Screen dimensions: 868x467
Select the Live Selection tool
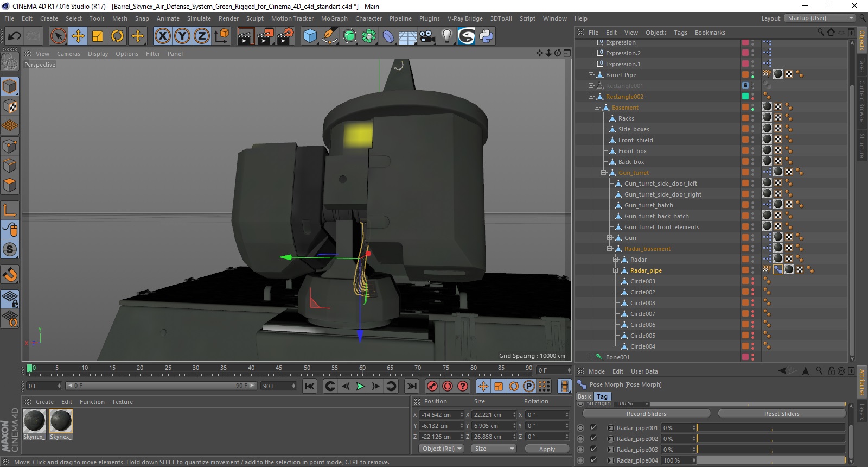pyautogui.click(x=58, y=36)
